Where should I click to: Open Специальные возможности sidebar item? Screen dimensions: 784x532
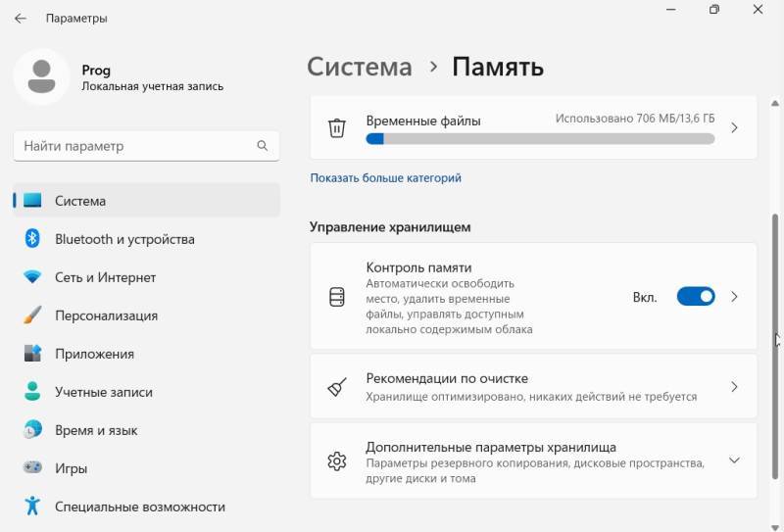(x=139, y=507)
